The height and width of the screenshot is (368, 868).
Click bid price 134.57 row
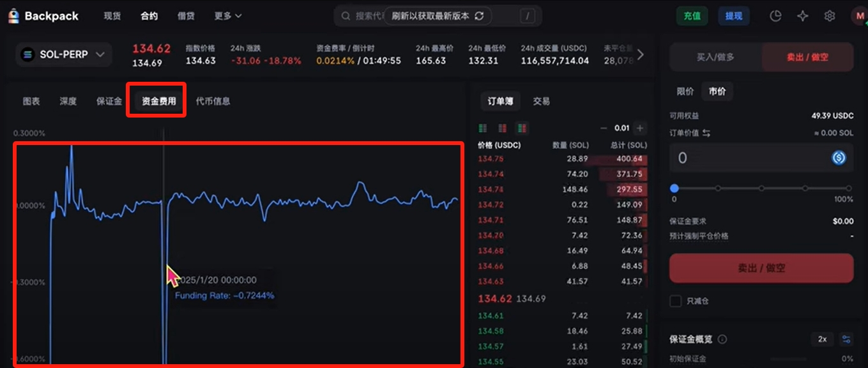click(x=563, y=346)
